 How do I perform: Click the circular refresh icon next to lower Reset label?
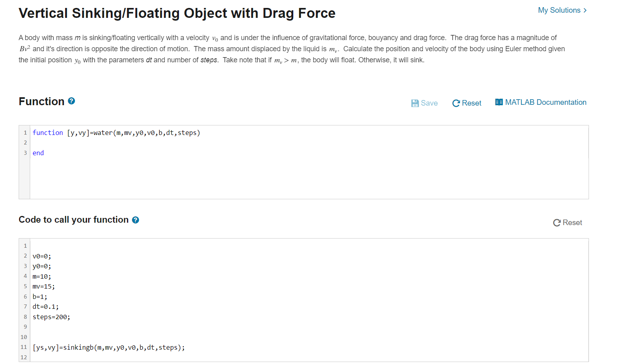[x=557, y=223]
